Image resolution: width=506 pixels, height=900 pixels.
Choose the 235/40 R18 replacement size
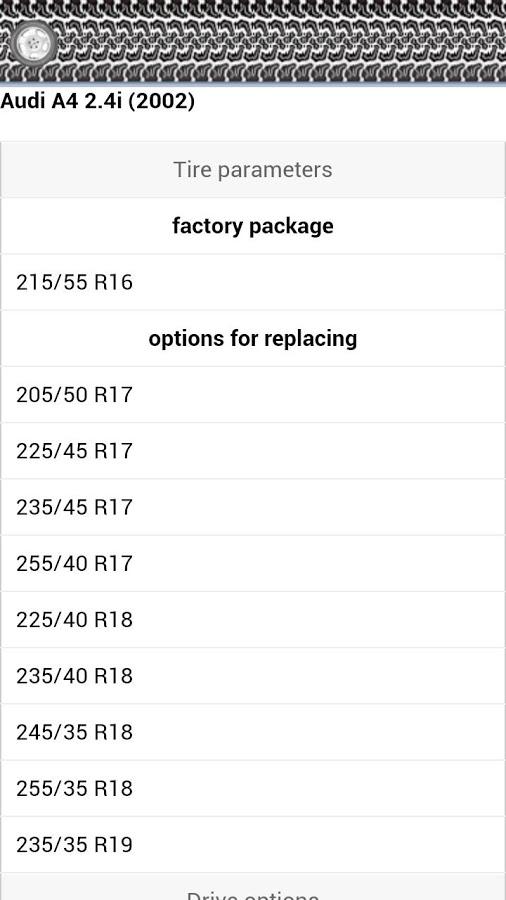point(253,676)
